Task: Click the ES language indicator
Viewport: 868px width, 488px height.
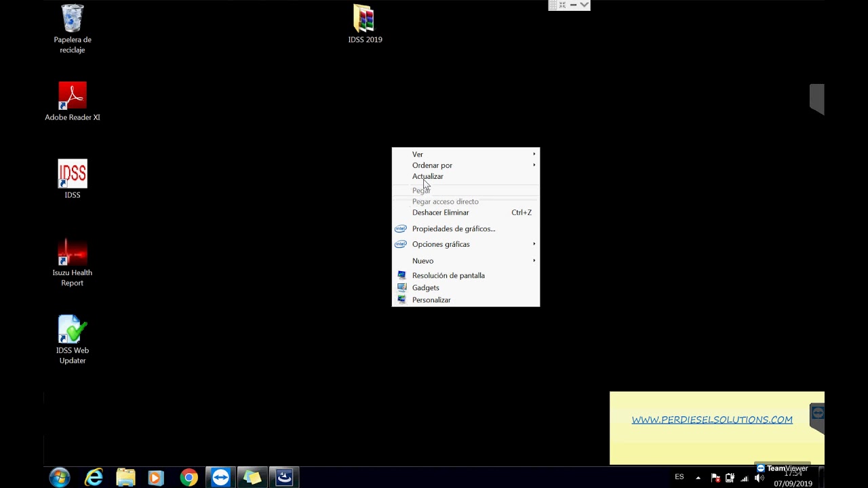Action: pos(679,477)
